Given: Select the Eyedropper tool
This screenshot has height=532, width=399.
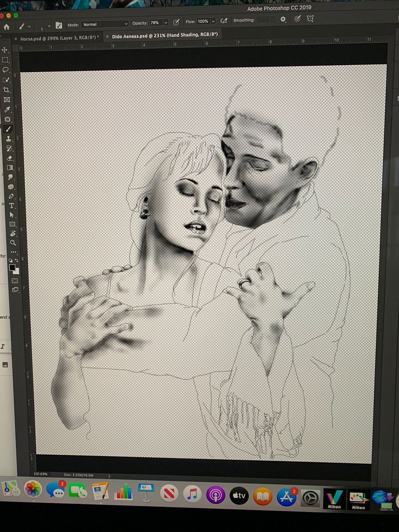Looking at the screenshot, I should click(x=7, y=109).
